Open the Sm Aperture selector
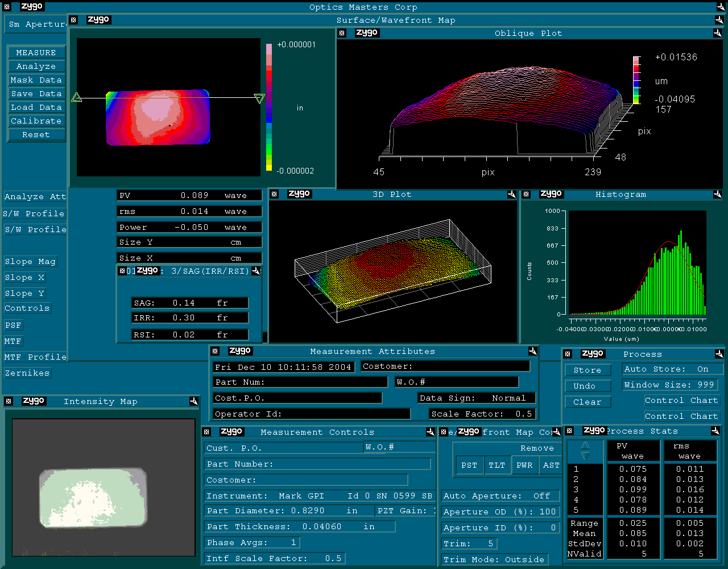Viewport: 728px width, 569px height. pos(36,24)
